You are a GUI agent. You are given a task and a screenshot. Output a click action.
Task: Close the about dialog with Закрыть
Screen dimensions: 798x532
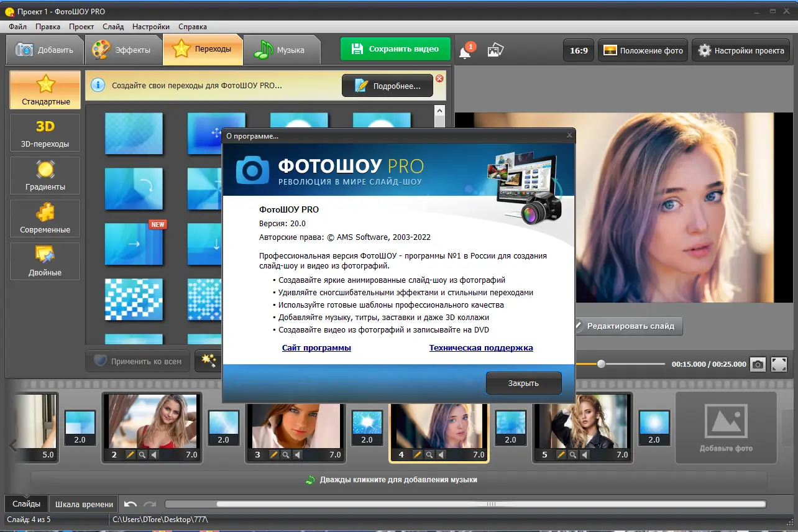click(523, 383)
